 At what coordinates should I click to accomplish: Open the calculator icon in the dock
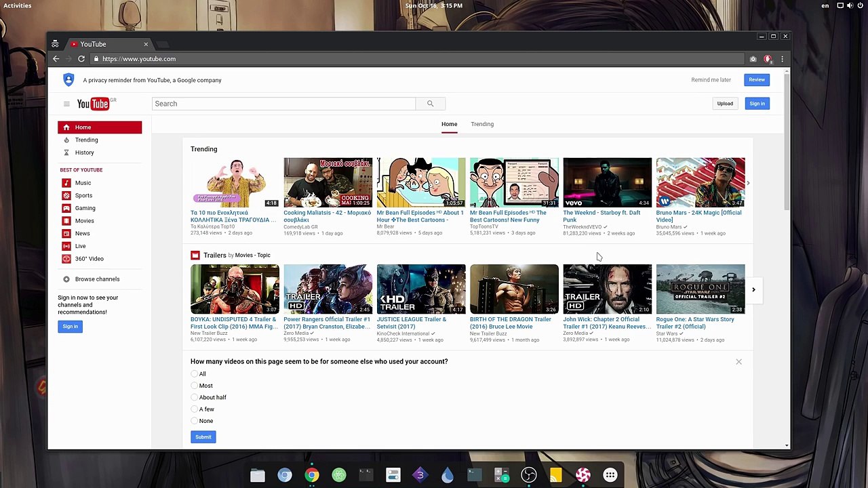pos(502,475)
